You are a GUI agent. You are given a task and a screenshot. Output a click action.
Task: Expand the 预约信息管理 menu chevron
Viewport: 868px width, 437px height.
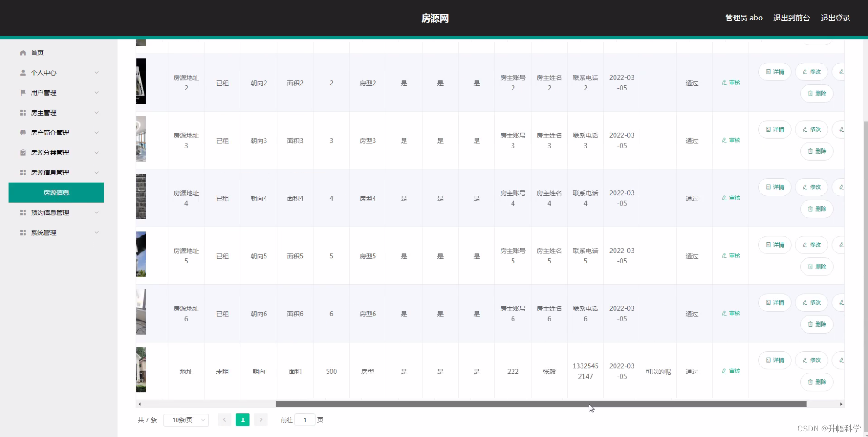pos(96,212)
